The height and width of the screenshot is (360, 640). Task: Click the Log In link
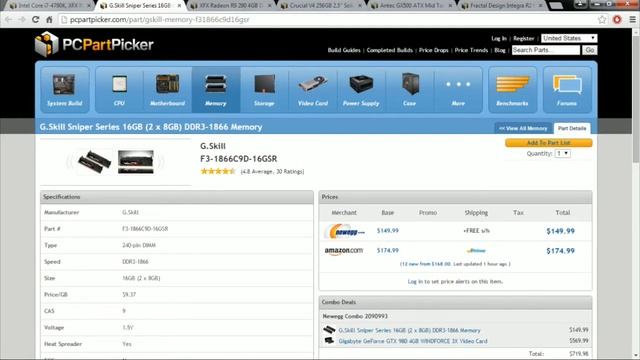(499, 38)
